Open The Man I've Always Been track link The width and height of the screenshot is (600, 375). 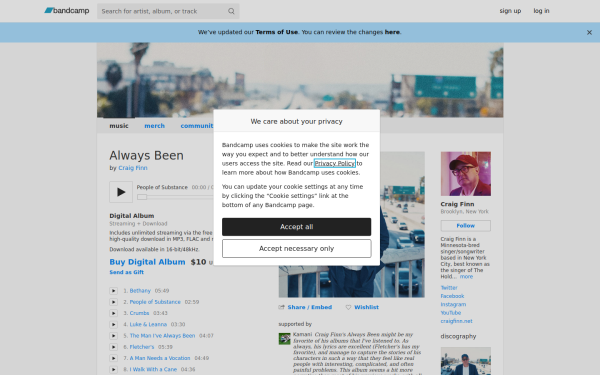pyautogui.click(x=162, y=336)
